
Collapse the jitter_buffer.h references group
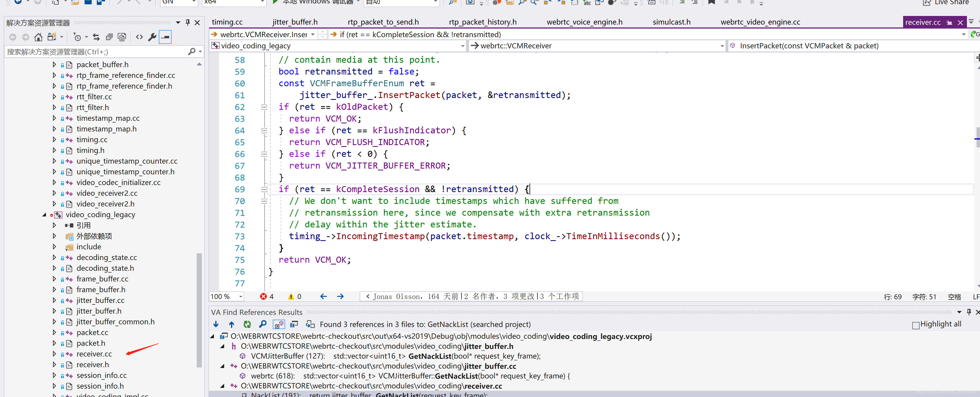[x=223, y=346]
